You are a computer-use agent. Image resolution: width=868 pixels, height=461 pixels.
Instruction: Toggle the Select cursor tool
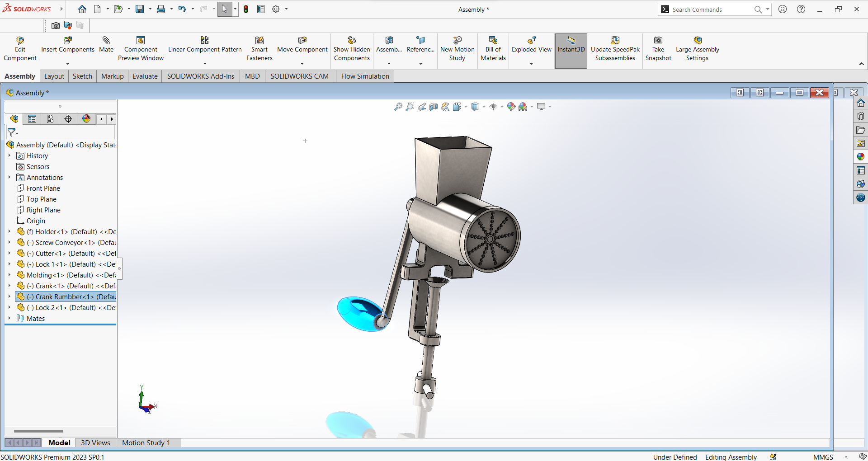[225, 9]
